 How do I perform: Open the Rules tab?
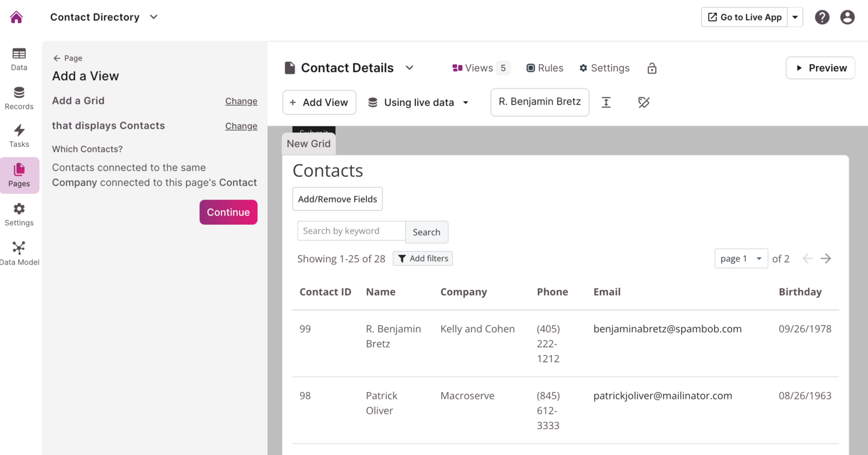[x=545, y=68]
